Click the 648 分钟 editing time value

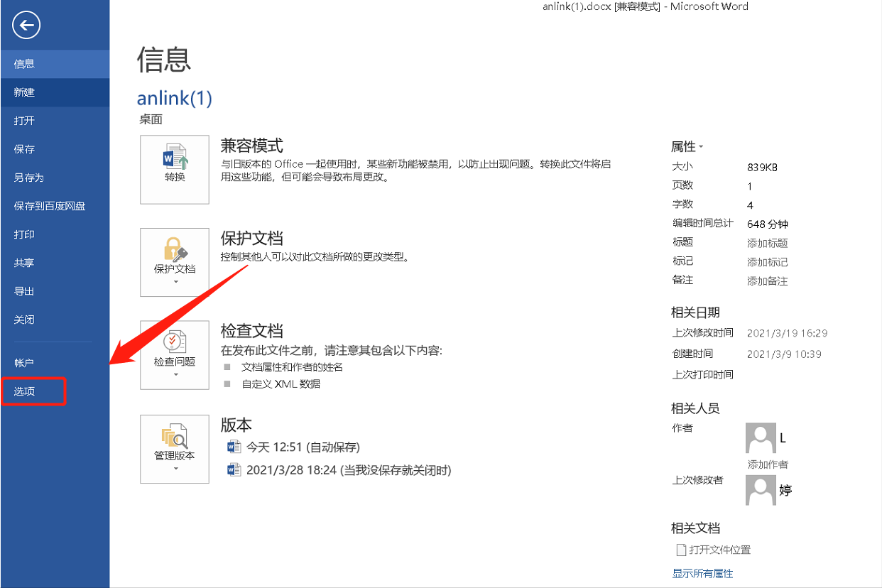coord(768,224)
